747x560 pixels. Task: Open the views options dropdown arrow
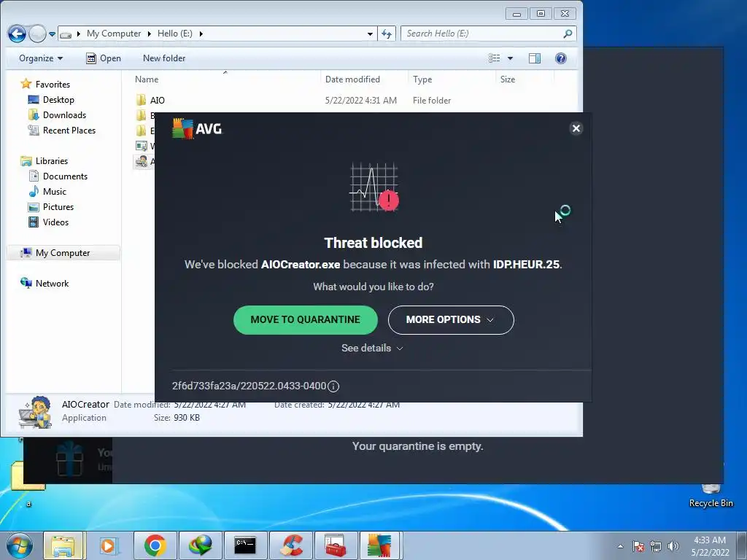click(510, 58)
